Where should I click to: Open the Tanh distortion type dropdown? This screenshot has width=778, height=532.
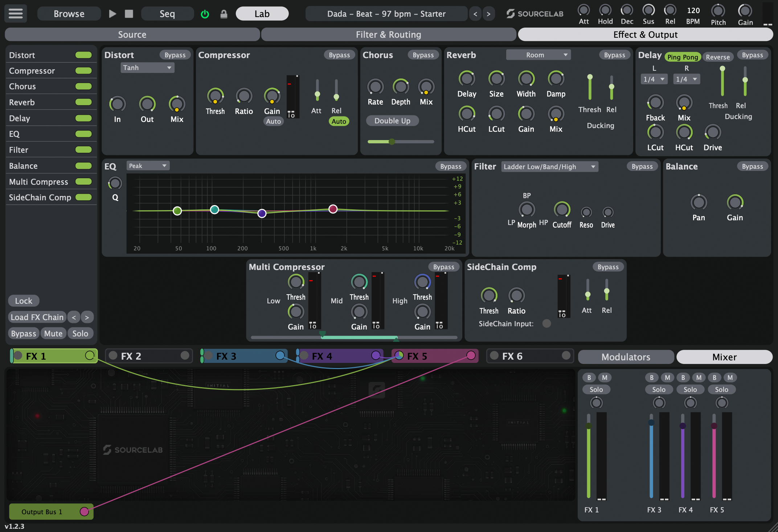coord(147,67)
